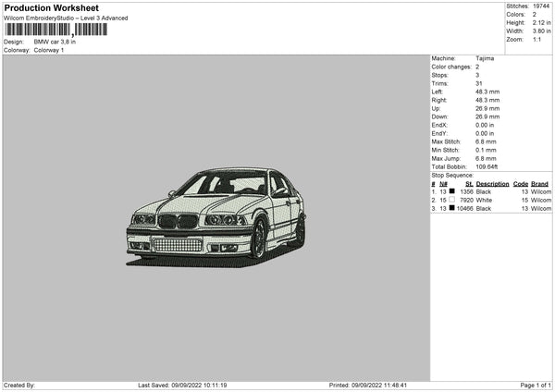Click the Machine value Tajima
This screenshot has width=555, height=392.
pos(485,58)
